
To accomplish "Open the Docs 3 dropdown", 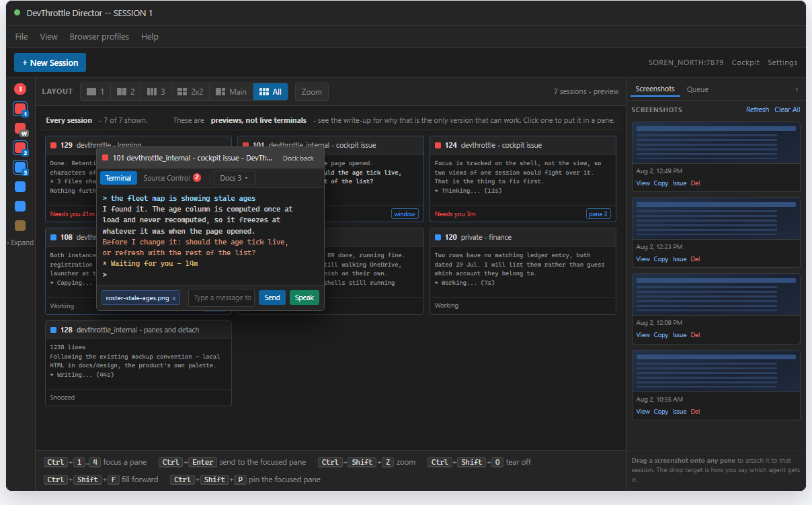I will pos(234,178).
